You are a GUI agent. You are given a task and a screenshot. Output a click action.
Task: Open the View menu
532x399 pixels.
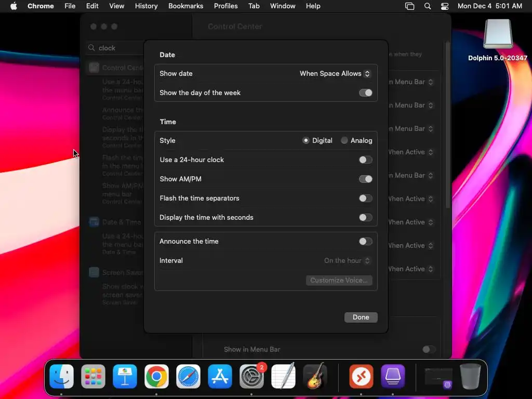tap(116, 6)
